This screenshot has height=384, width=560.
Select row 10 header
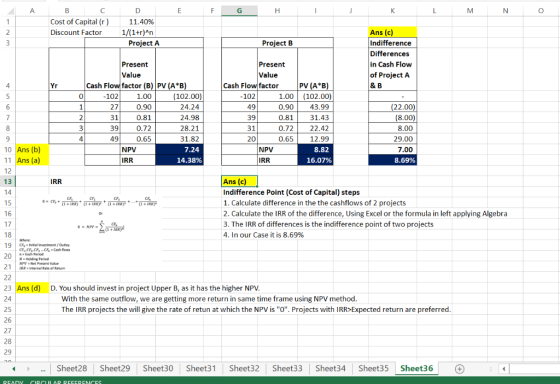[x=8, y=150]
